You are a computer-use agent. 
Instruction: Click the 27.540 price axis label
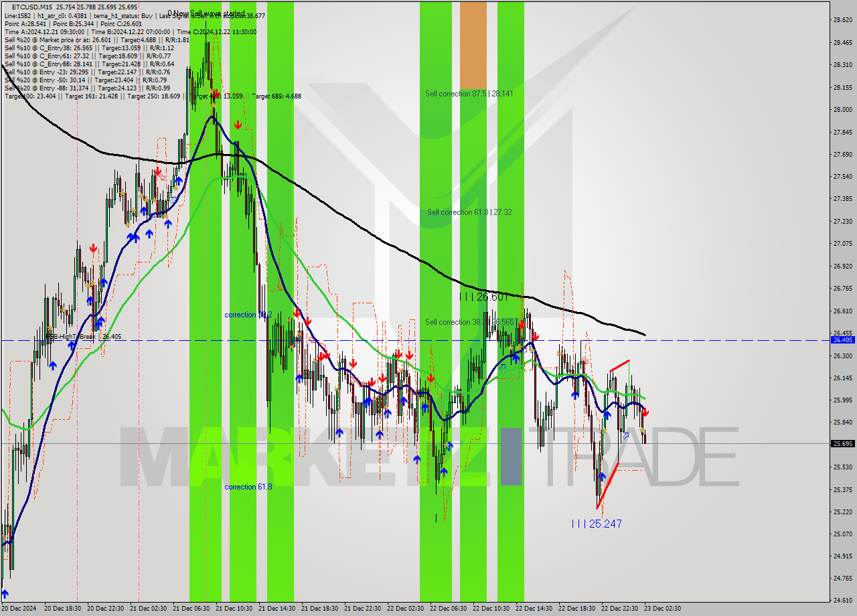[842, 177]
